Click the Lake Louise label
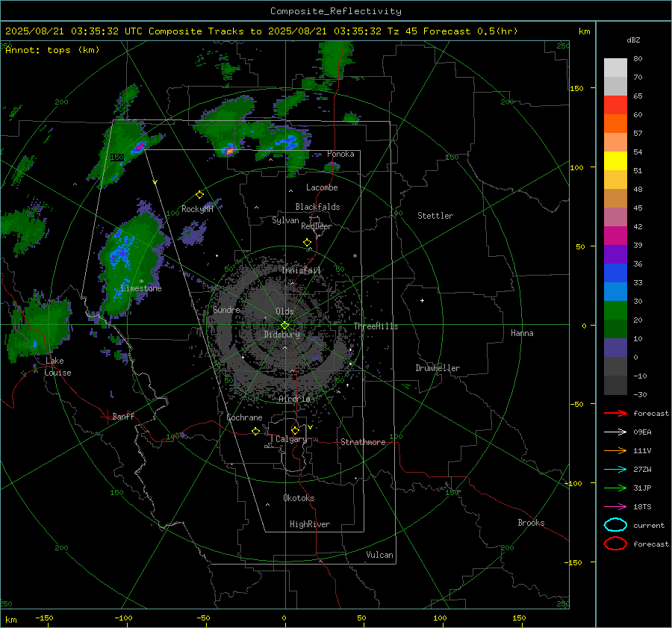 [57, 367]
